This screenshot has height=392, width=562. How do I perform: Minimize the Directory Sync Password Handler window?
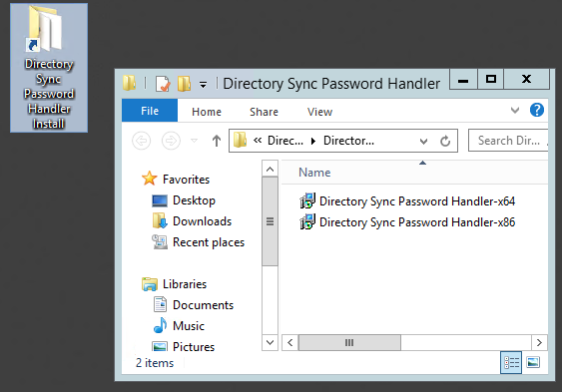click(x=463, y=80)
